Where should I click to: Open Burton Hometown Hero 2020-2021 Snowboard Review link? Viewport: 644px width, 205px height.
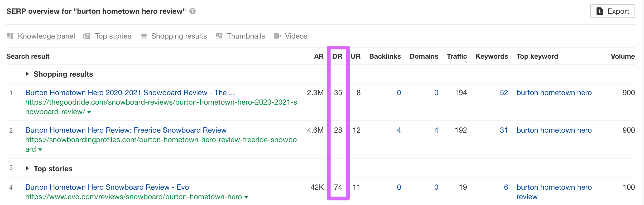click(130, 93)
